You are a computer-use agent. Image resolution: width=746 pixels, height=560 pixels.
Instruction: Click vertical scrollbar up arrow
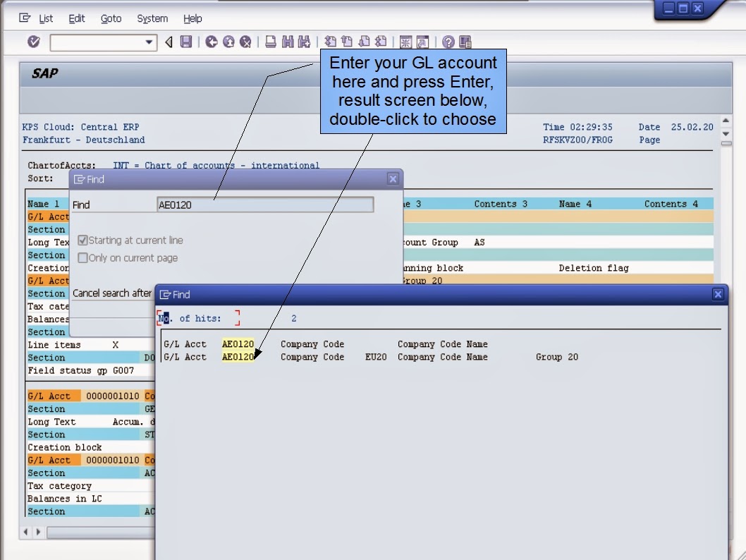(x=726, y=121)
